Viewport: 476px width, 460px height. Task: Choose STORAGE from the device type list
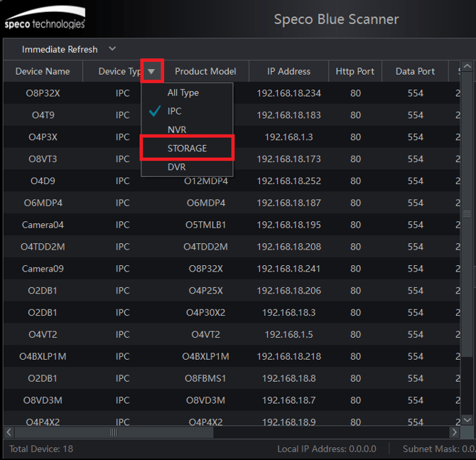(187, 148)
